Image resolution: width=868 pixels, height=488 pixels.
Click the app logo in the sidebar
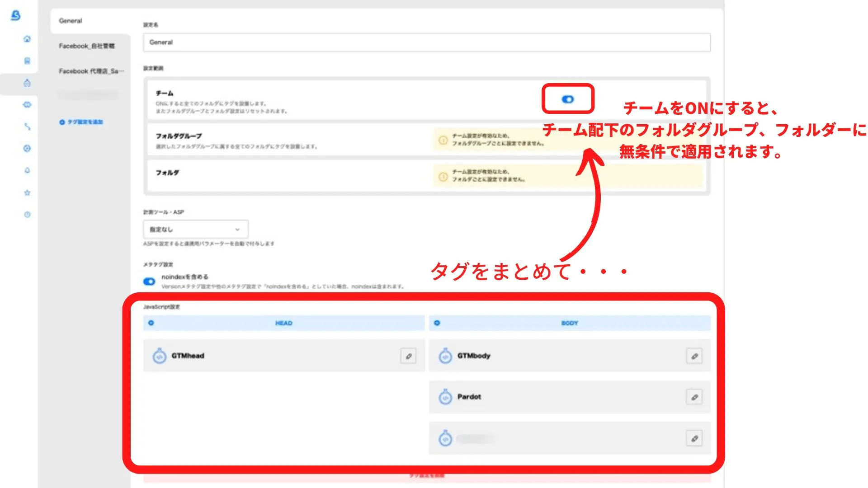tap(16, 15)
